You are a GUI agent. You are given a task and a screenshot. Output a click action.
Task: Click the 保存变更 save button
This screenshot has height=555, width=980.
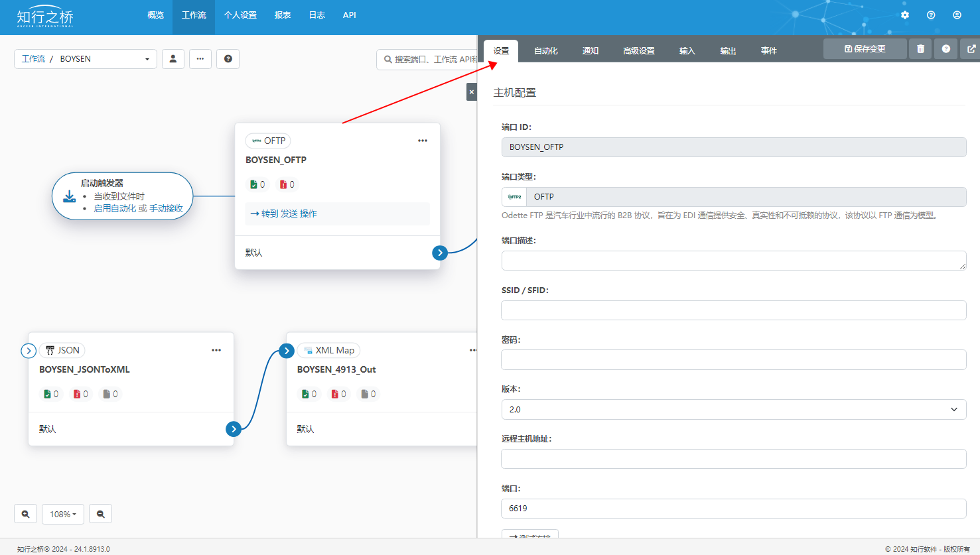865,49
